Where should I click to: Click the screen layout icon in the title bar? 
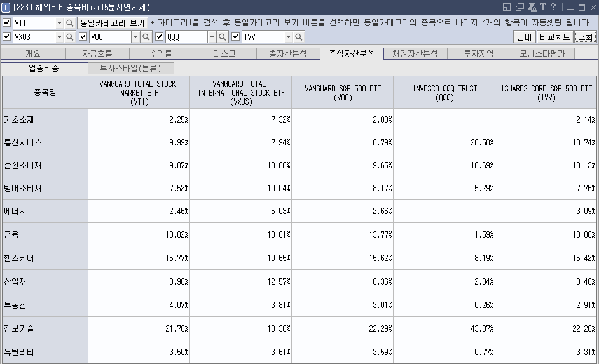pos(507,7)
